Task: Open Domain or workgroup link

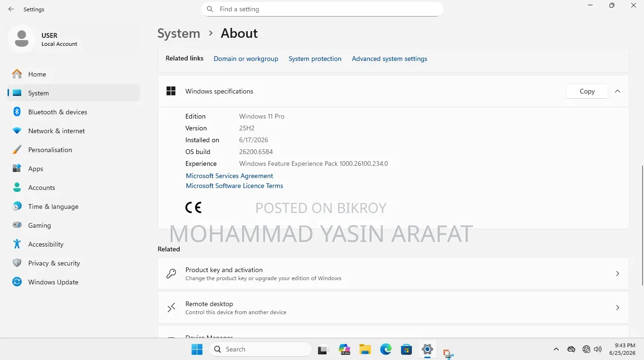Action: [246, 59]
